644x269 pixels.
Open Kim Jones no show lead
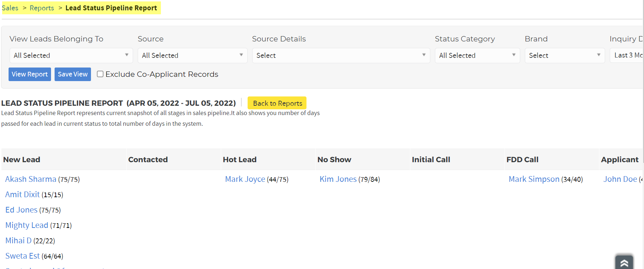coord(338,179)
